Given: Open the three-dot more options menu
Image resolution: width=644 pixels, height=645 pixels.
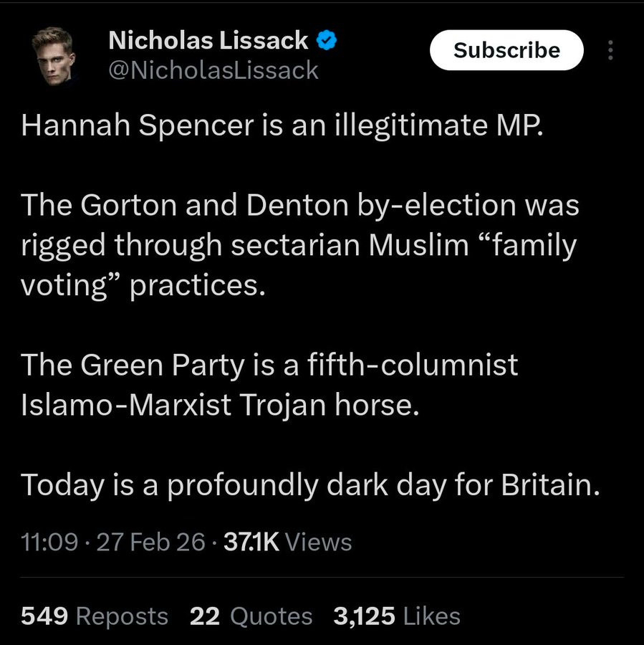Looking at the screenshot, I should (x=610, y=50).
